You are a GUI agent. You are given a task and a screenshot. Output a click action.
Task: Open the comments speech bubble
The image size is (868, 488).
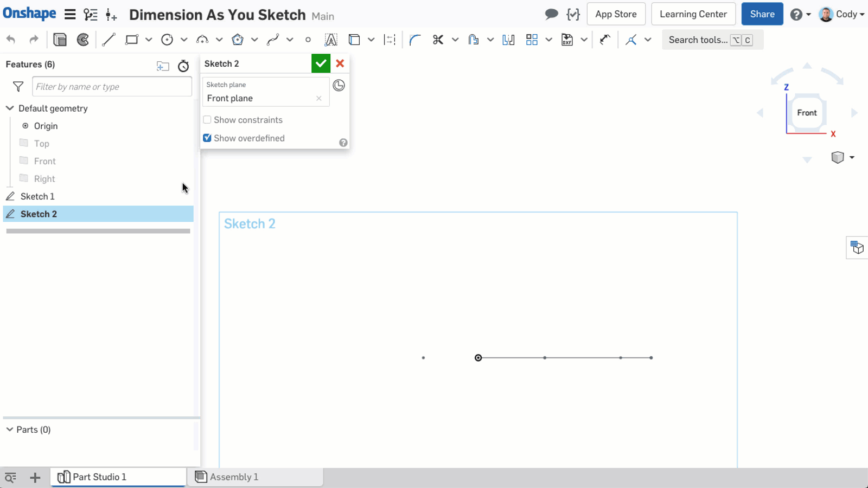551,14
